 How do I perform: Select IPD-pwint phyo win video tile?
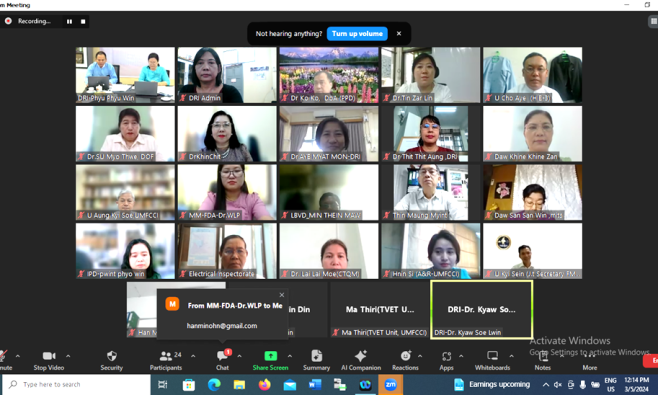125,251
